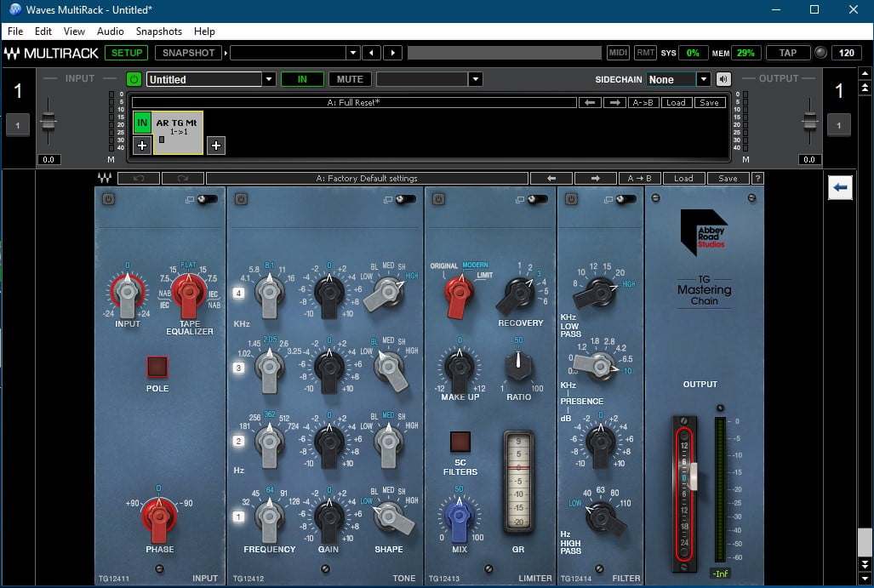The image size is (874, 588).
Task: Open the File menu
Action: [15, 31]
